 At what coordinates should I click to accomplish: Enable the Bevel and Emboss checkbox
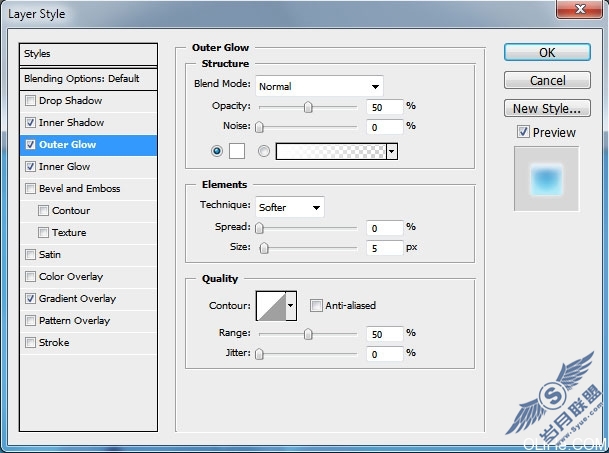point(30,188)
